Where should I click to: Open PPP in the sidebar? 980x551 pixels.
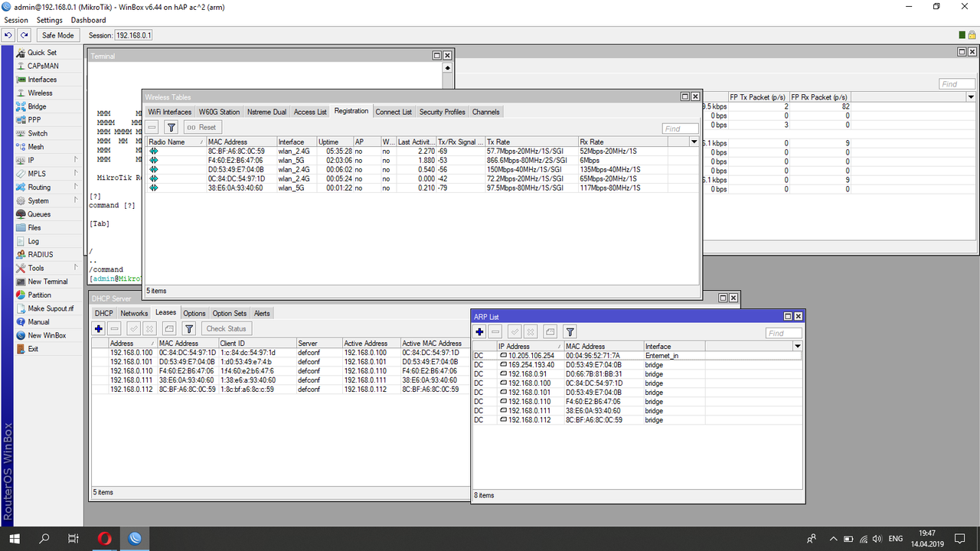tap(34, 120)
